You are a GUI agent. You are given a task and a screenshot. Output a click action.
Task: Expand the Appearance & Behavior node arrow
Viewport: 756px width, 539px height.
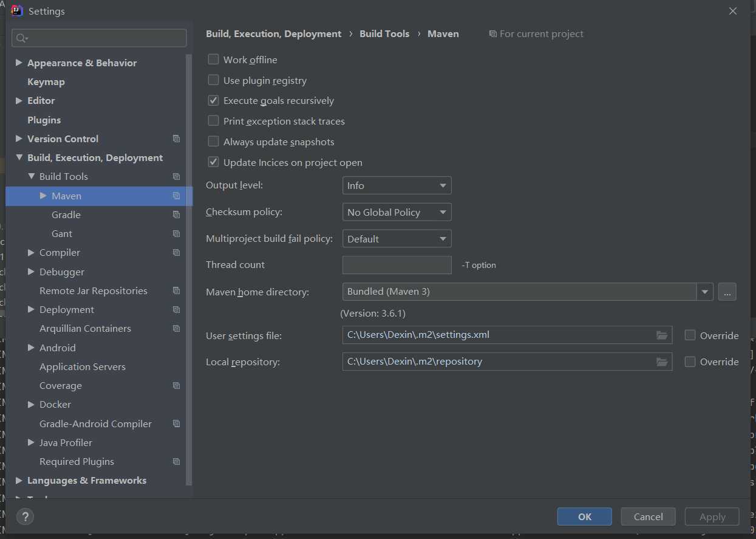[19, 63]
